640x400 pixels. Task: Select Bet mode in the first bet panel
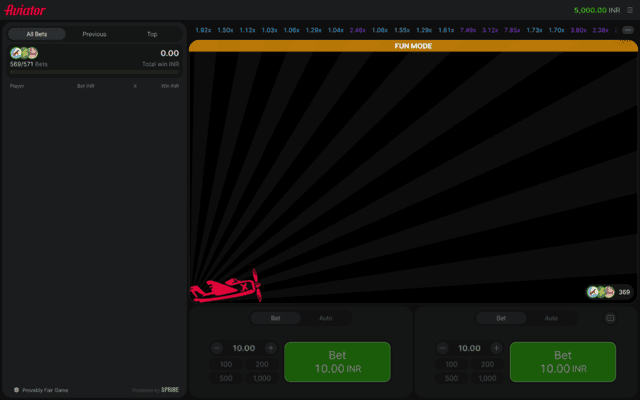(x=276, y=318)
